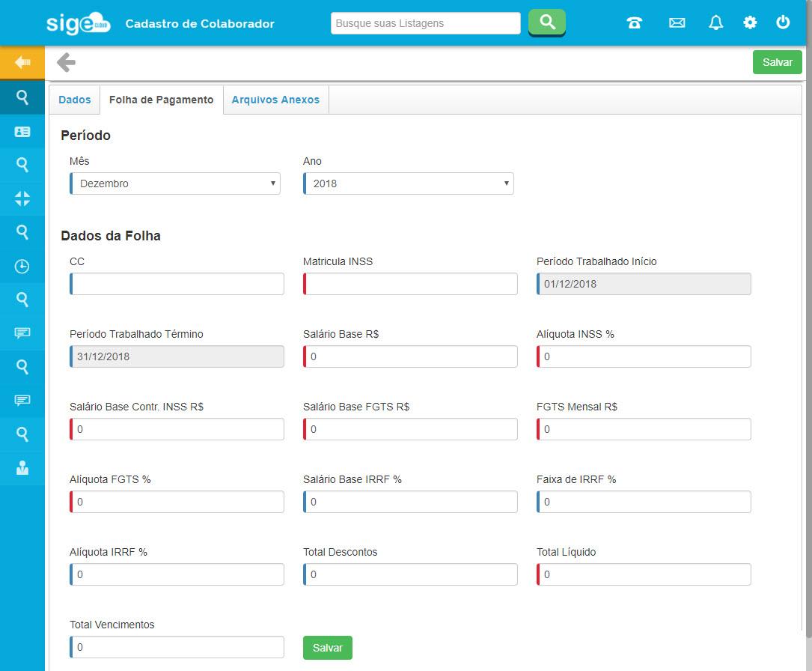Click the Período Trabalhado Início field
This screenshot has width=812, height=671.
pos(644,284)
